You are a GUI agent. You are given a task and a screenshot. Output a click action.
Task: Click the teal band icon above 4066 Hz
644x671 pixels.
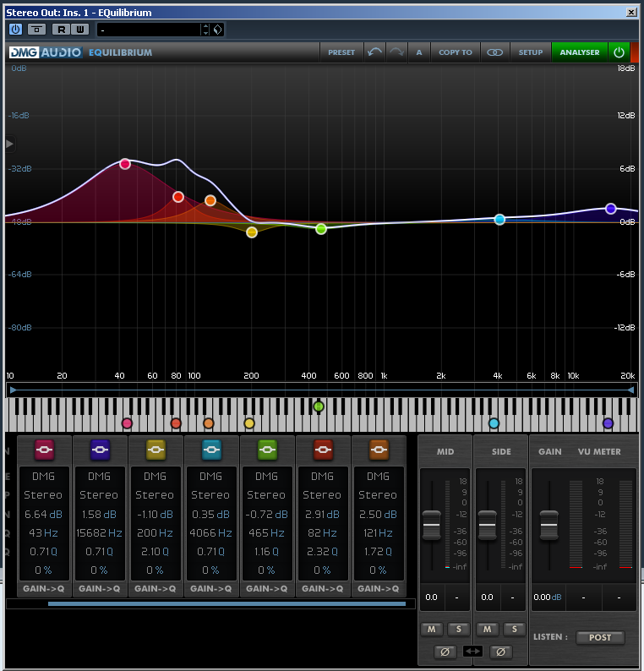(x=211, y=450)
